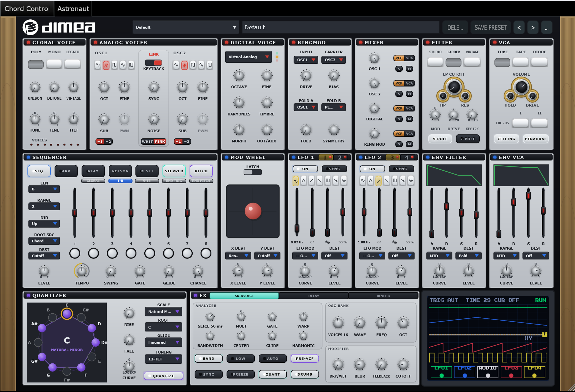
Task: Enable the FX FREEZE toggle
Action: pyautogui.click(x=241, y=374)
